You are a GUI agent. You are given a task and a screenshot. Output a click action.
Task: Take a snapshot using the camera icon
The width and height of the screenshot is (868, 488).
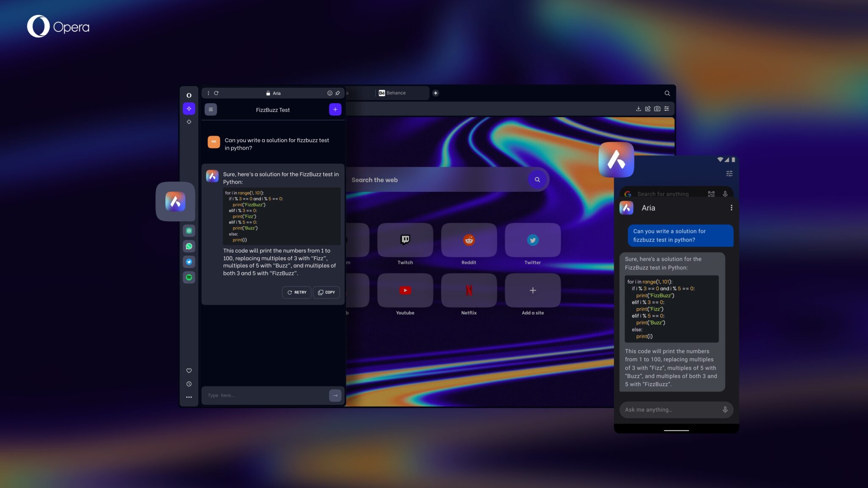coord(657,108)
